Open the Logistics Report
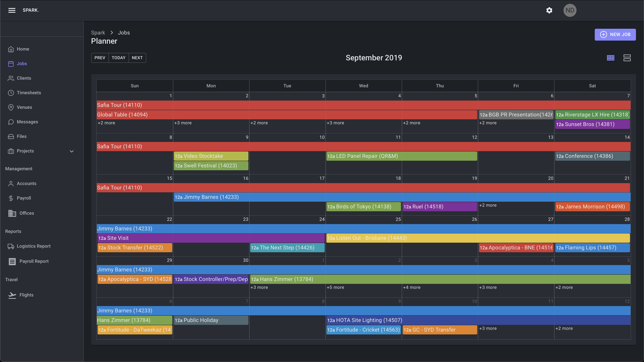 [34, 246]
